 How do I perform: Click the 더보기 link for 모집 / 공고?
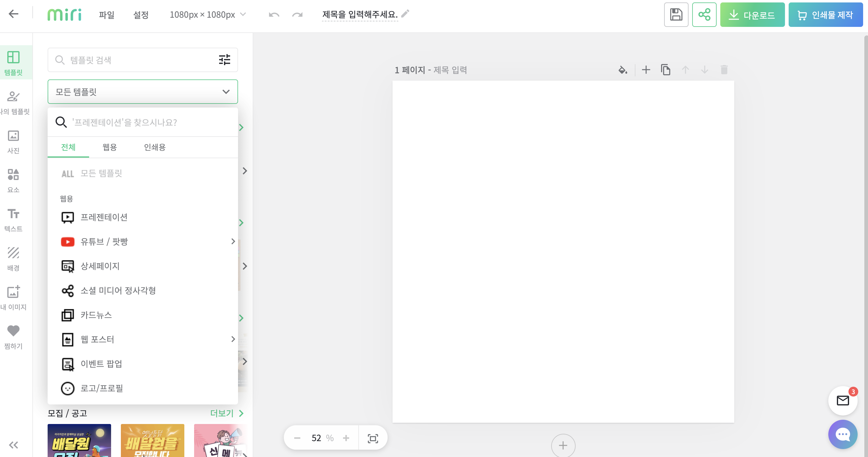coord(226,414)
